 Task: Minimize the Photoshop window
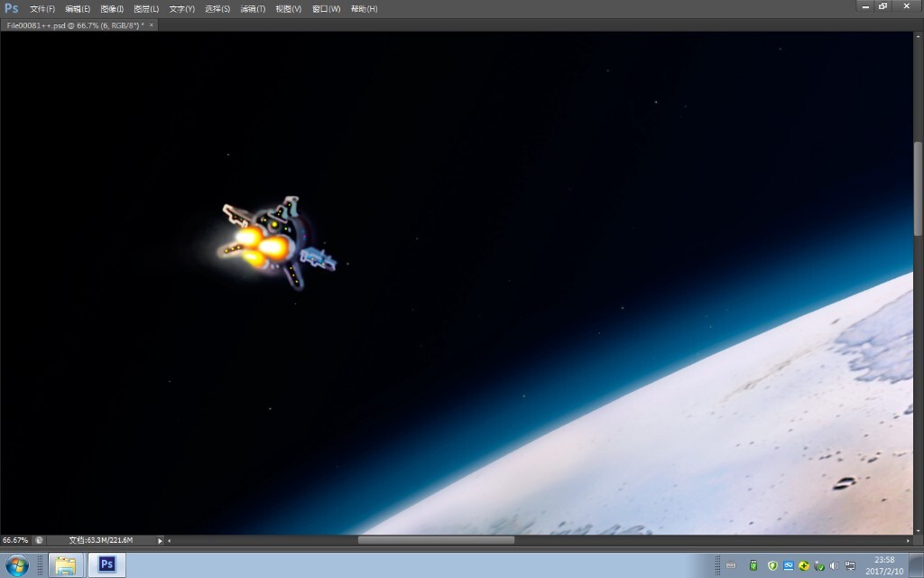865,6
